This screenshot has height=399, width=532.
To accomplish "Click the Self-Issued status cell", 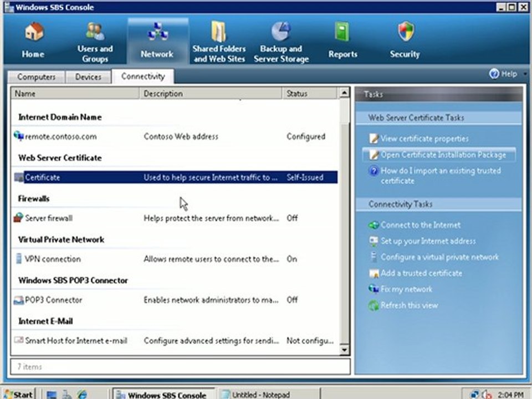I will click(305, 177).
